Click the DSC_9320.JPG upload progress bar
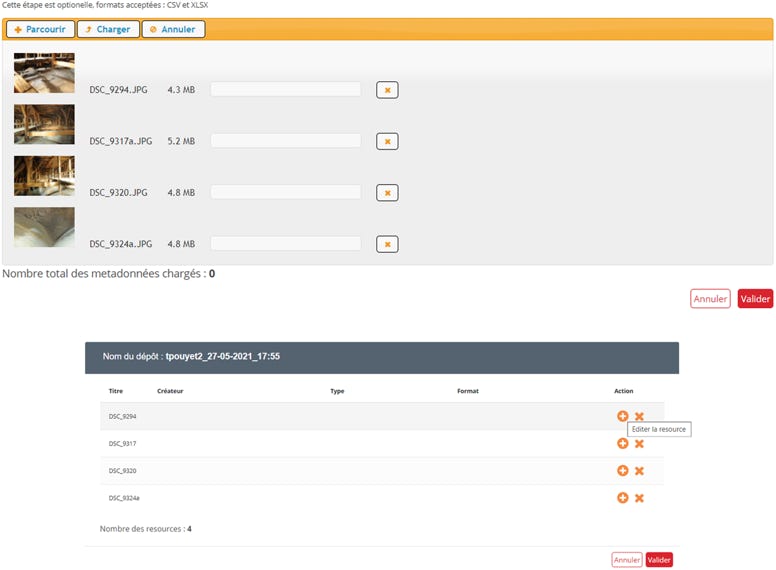Screen dimensions: 776x570 point(285,192)
